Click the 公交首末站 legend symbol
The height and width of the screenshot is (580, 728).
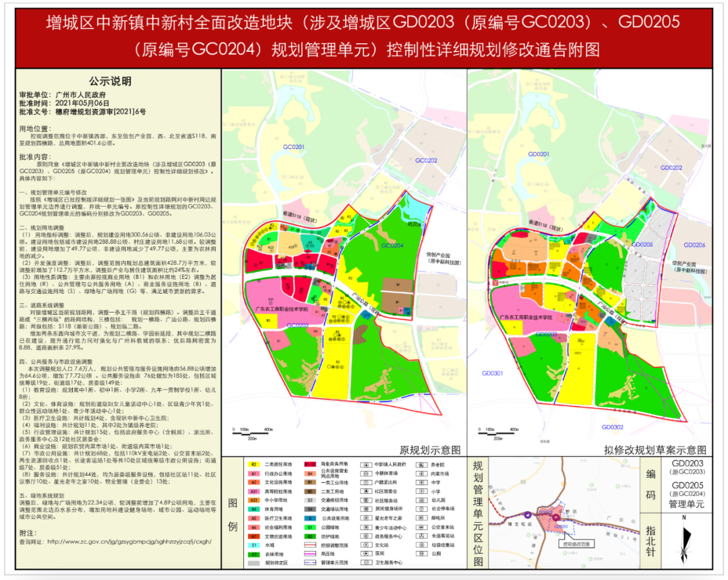coord(421,527)
